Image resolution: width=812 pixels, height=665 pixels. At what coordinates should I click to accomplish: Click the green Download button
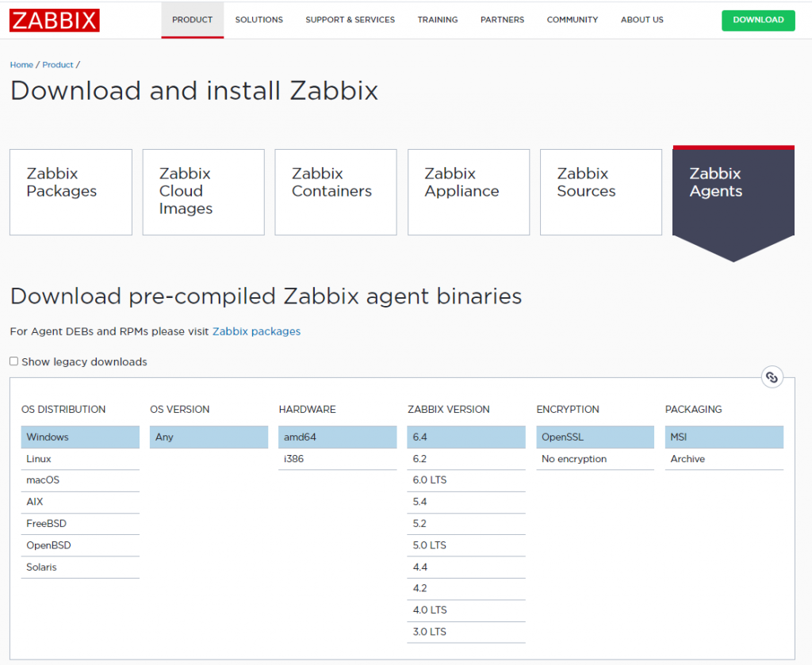[x=758, y=20]
